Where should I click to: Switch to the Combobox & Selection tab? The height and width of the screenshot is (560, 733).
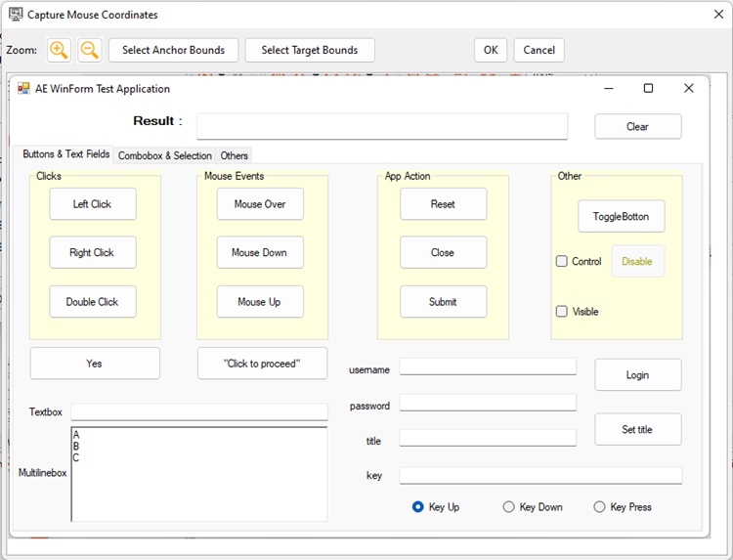click(164, 155)
